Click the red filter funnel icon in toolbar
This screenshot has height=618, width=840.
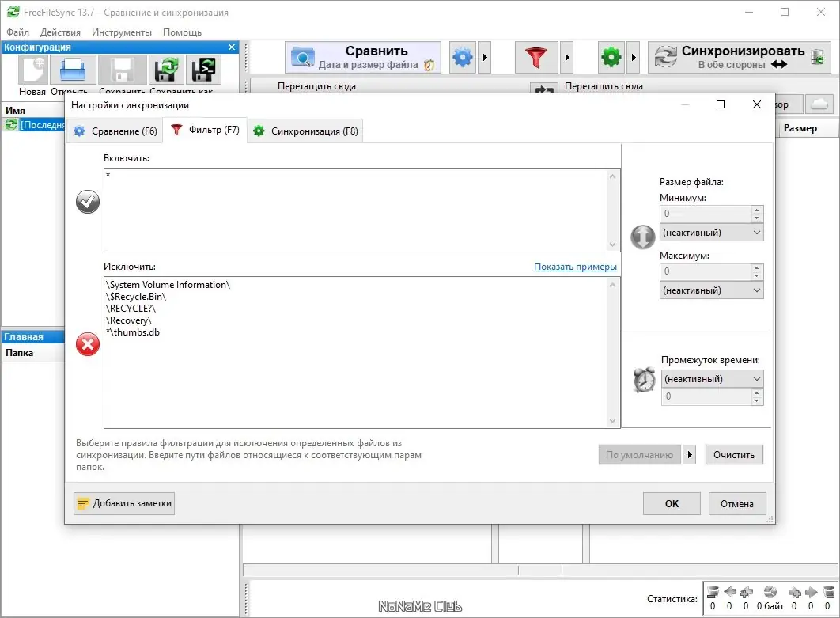[536, 57]
